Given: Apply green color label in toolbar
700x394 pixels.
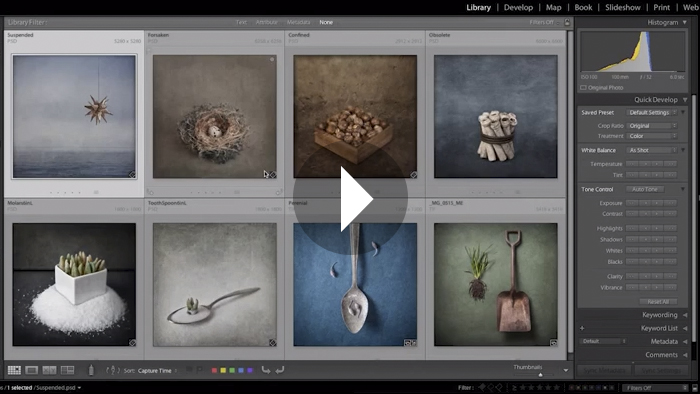Looking at the screenshot, I should pos(232,370).
